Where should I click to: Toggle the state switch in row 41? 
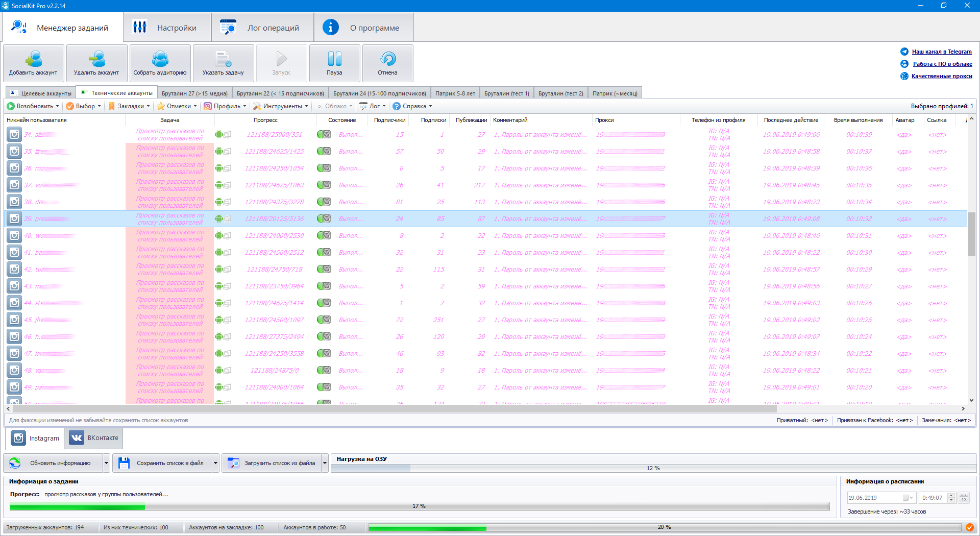(x=324, y=252)
